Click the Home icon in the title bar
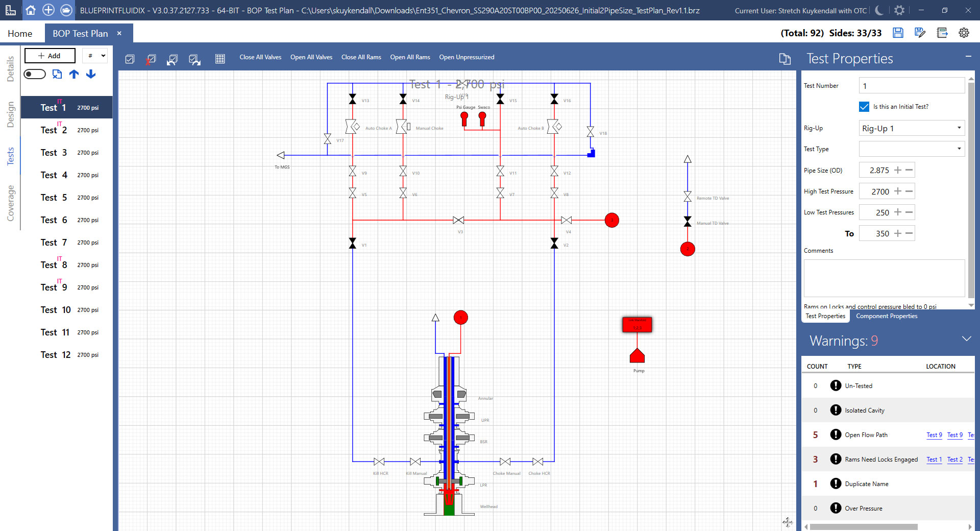Image resolution: width=980 pixels, height=531 pixels. pyautogui.click(x=31, y=10)
